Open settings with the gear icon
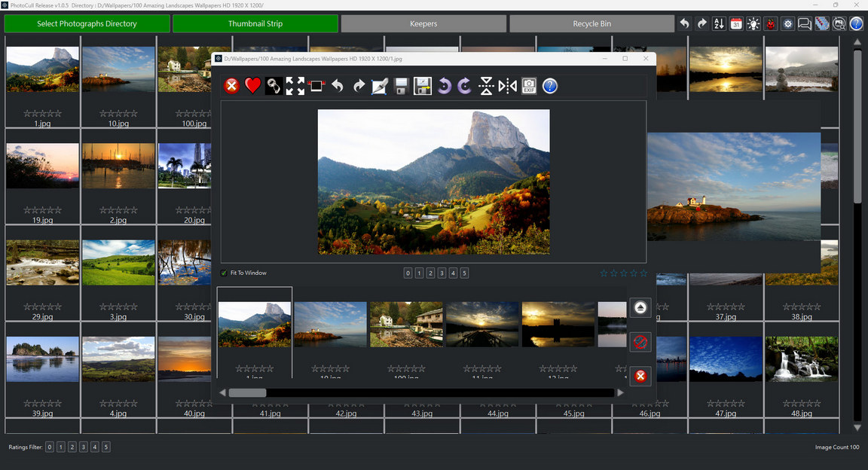 point(788,24)
